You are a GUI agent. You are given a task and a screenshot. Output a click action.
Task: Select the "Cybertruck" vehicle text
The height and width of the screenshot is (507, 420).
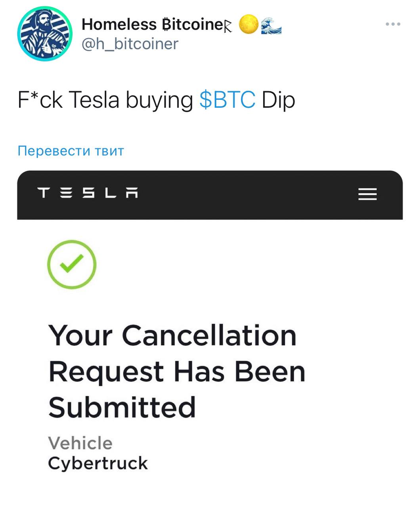point(98,463)
